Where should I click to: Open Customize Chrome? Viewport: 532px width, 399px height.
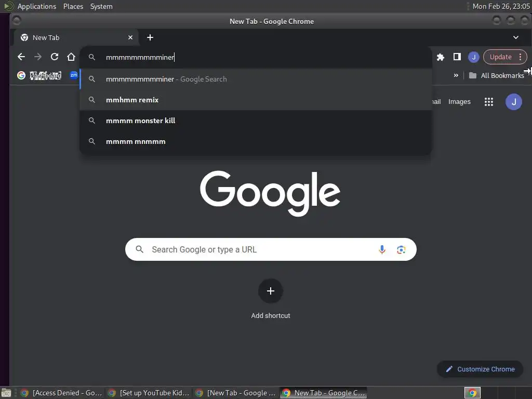[x=480, y=369]
